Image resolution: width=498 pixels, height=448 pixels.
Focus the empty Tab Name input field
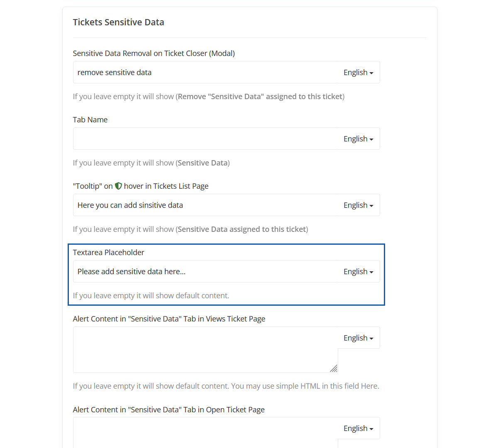point(205,139)
